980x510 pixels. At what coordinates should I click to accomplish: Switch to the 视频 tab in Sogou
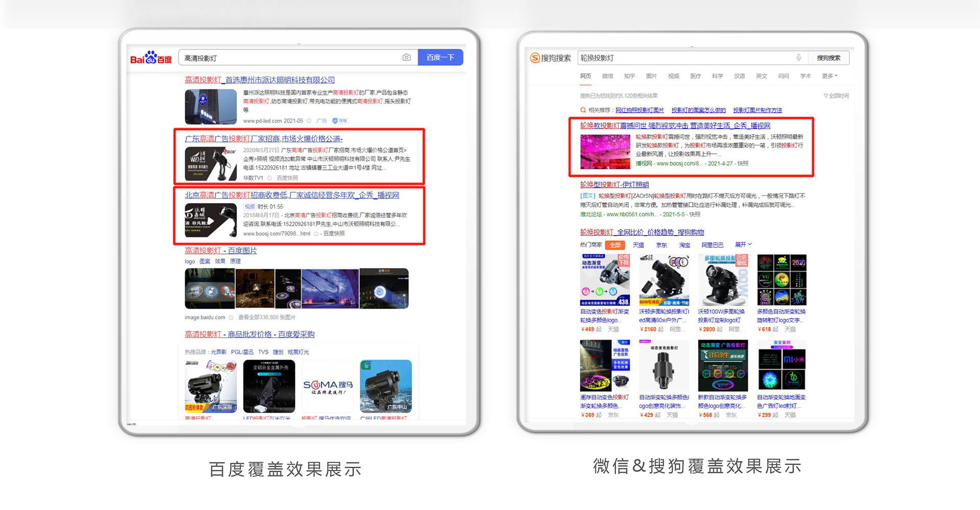(x=674, y=76)
